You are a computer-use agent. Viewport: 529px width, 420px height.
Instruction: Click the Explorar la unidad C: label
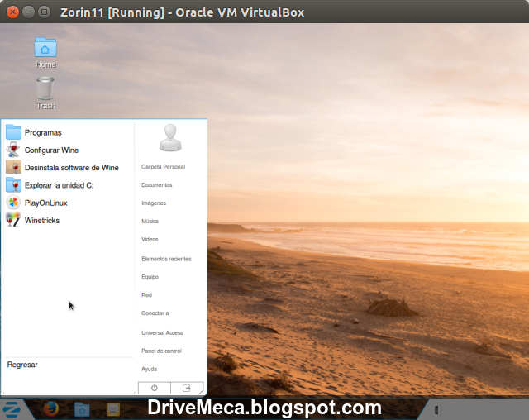[x=59, y=185]
